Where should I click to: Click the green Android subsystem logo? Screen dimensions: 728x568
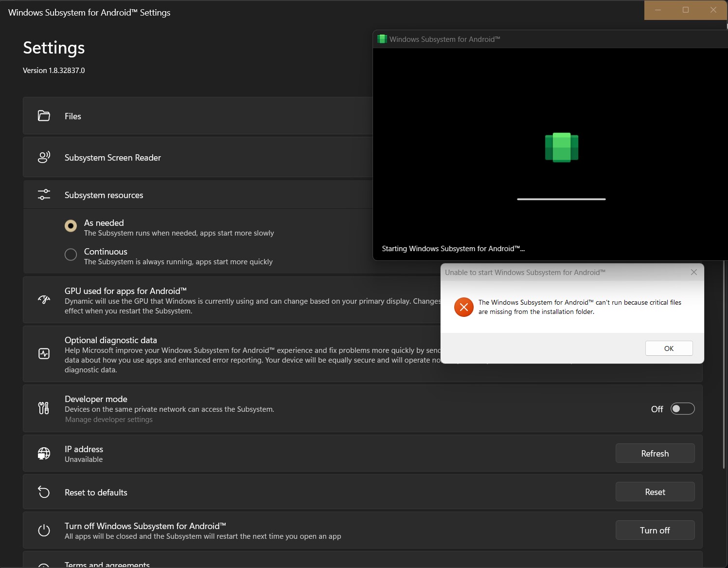pyautogui.click(x=562, y=147)
